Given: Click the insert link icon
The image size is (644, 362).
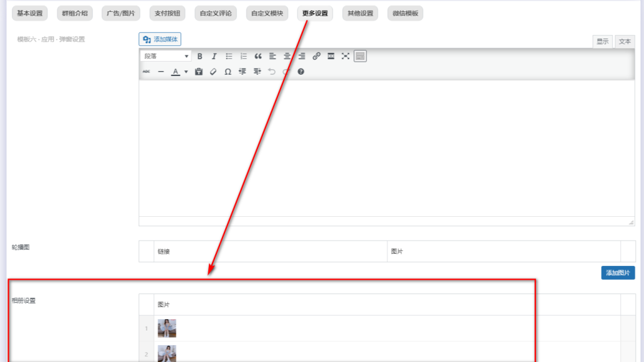Looking at the screenshot, I should tap(316, 57).
